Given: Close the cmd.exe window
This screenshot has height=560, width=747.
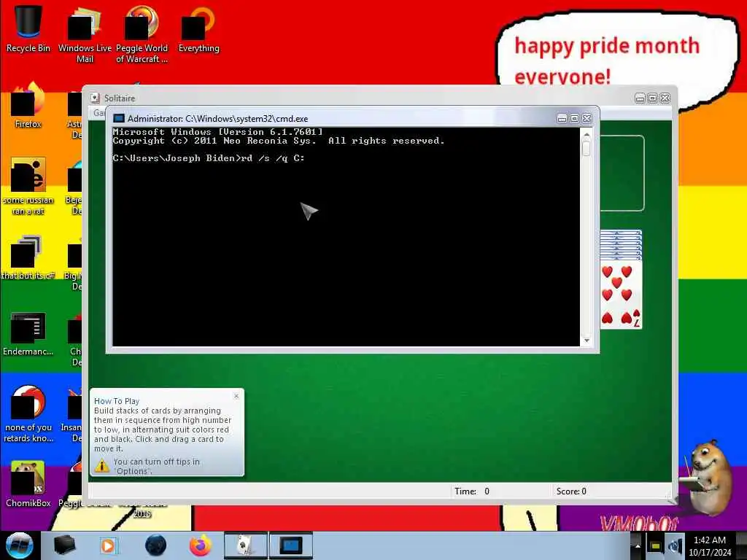Looking at the screenshot, I should point(587,119).
